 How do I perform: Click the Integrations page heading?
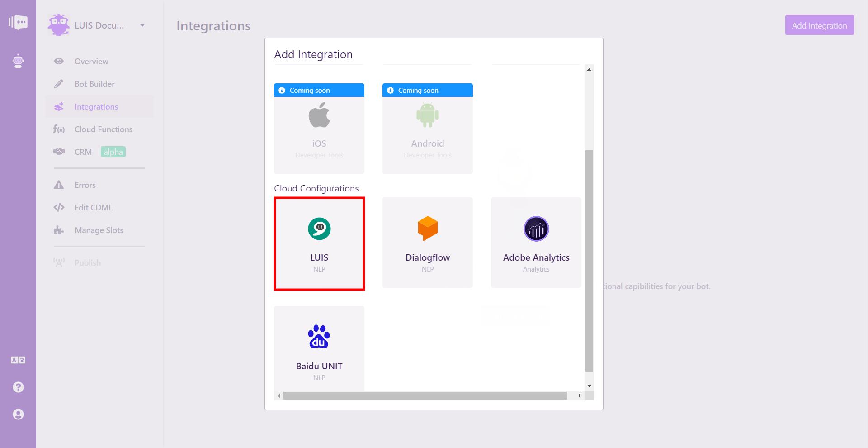coord(213,26)
